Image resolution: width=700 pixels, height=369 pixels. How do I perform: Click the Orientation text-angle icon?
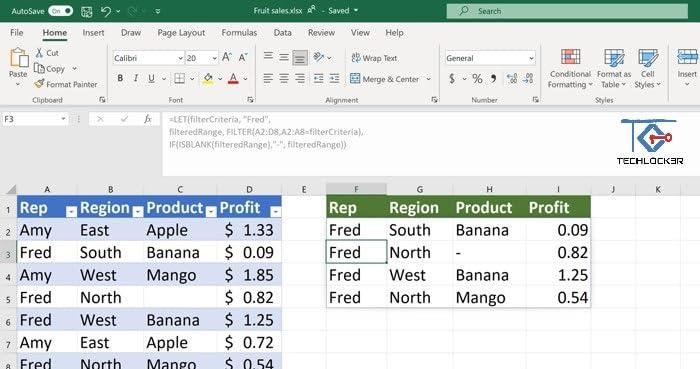pyautogui.click(x=319, y=57)
